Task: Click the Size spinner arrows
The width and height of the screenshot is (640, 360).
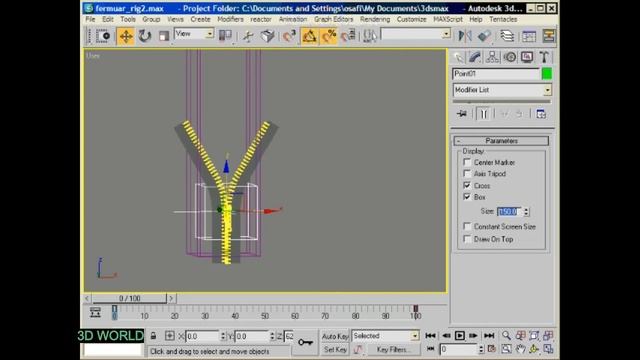Action: [x=527, y=212]
